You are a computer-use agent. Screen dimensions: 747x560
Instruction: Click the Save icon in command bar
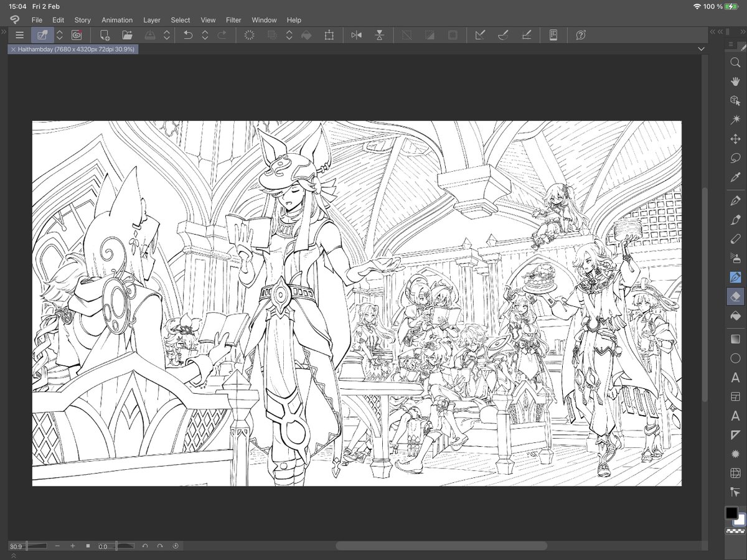[x=150, y=35]
